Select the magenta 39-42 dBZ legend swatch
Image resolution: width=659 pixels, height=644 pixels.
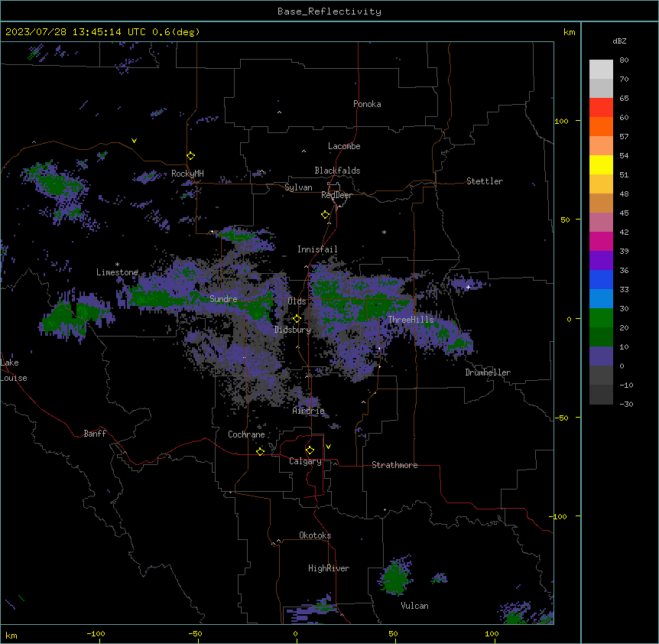pos(601,241)
